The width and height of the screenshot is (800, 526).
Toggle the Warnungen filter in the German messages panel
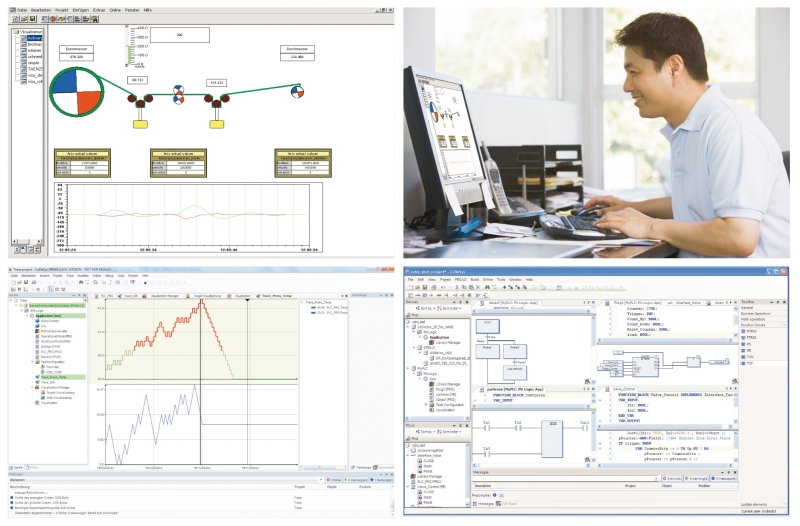coord(356,480)
